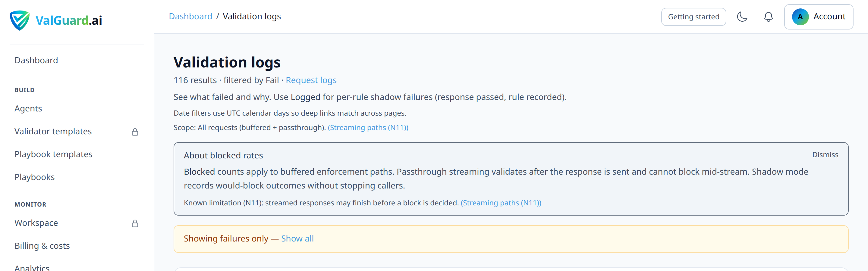Open the Analytics page

click(x=32, y=268)
